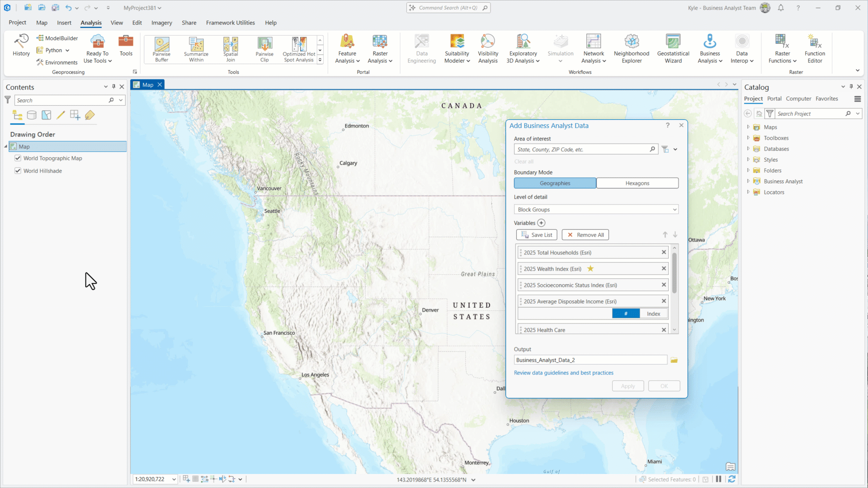Switch to the Imagery ribbon tab

pyautogui.click(x=161, y=23)
